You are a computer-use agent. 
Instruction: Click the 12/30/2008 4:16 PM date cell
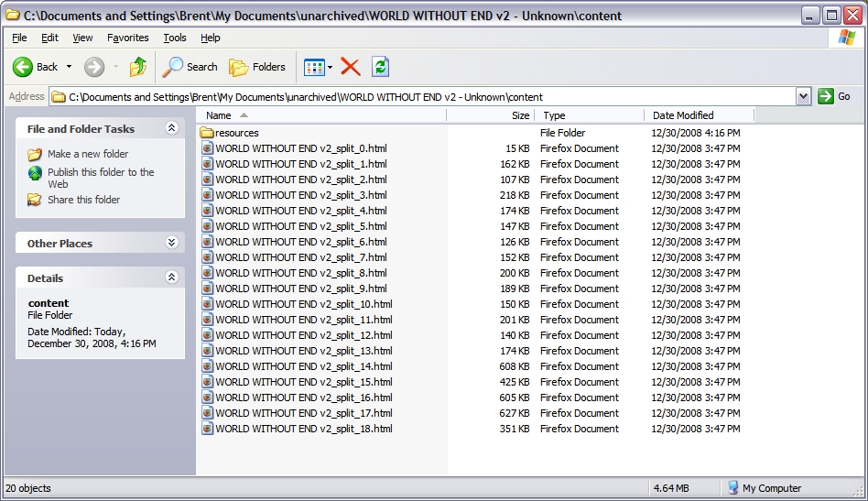click(695, 133)
